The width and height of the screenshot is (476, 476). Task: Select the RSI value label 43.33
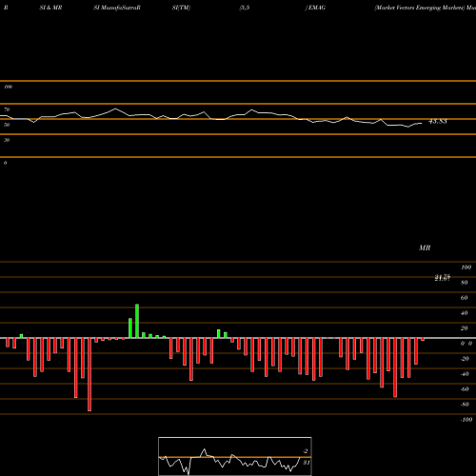coord(438,121)
